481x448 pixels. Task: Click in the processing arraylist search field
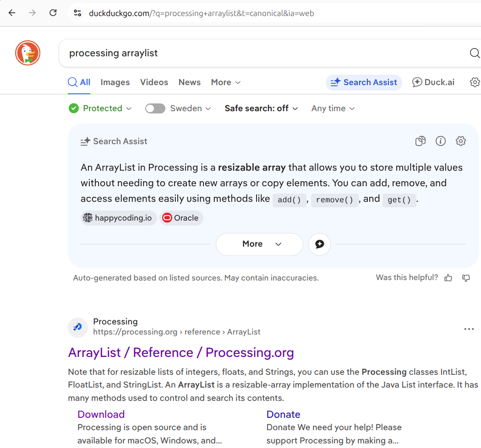tap(264, 53)
